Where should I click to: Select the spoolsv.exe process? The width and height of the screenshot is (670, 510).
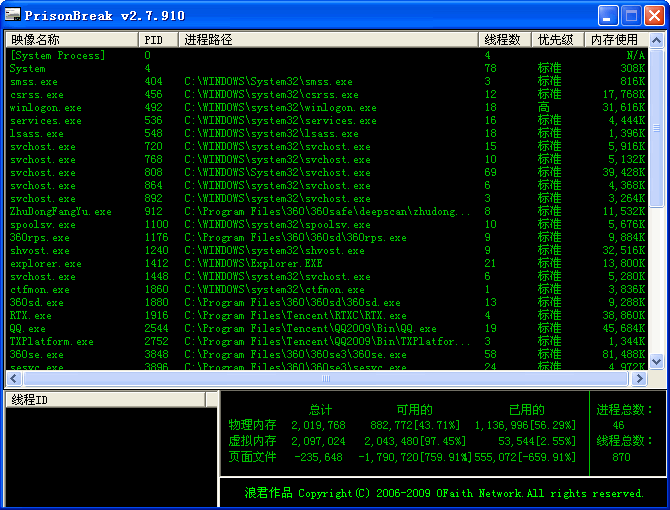click(x=327, y=225)
